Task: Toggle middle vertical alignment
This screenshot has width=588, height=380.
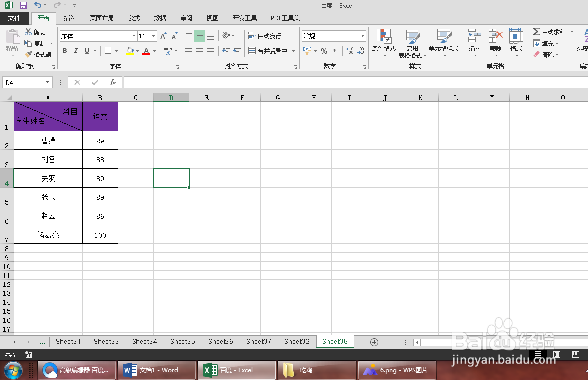Action: [200, 36]
